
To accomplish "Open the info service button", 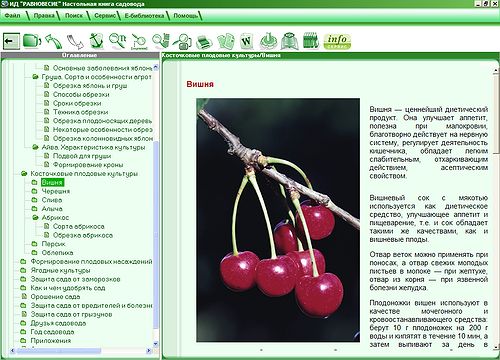I will [337, 41].
